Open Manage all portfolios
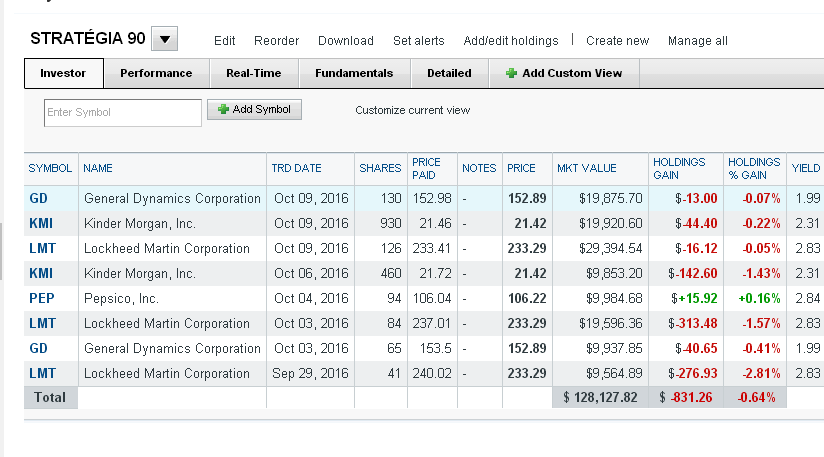Viewport: 824px width, 457px height. click(x=698, y=41)
